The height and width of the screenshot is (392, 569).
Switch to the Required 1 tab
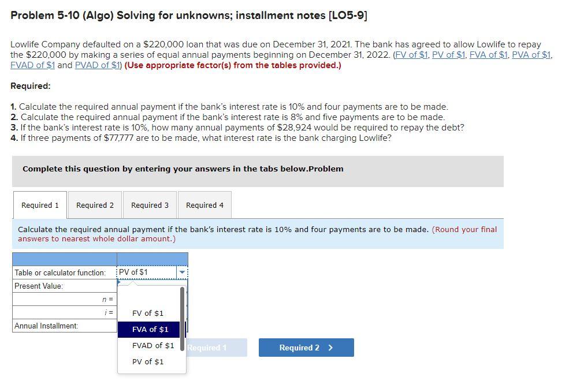(x=40, y=205)
